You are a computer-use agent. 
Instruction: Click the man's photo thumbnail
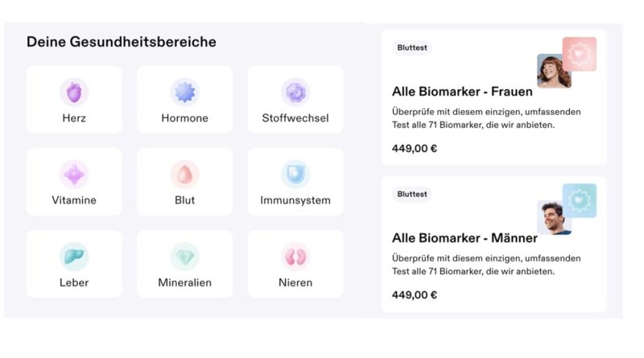(554, 217)
